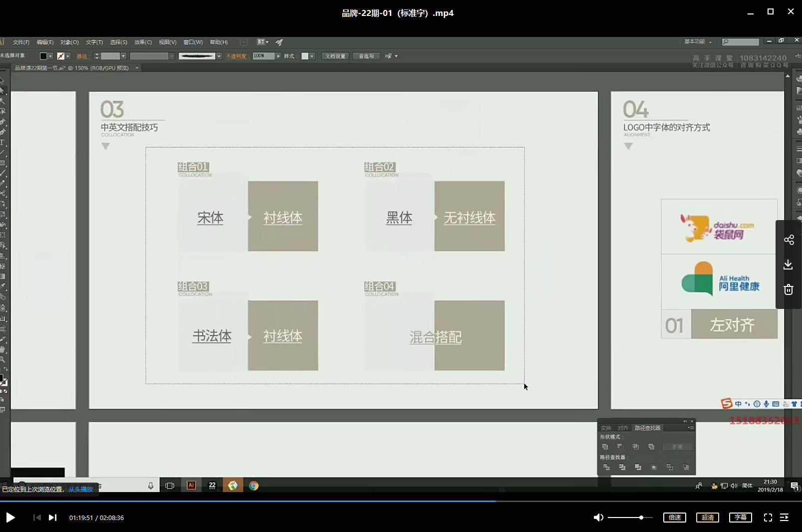Screen dimensions: 802x532
Task: Mute the volume speaker icon
Action: tap(598, 518)
